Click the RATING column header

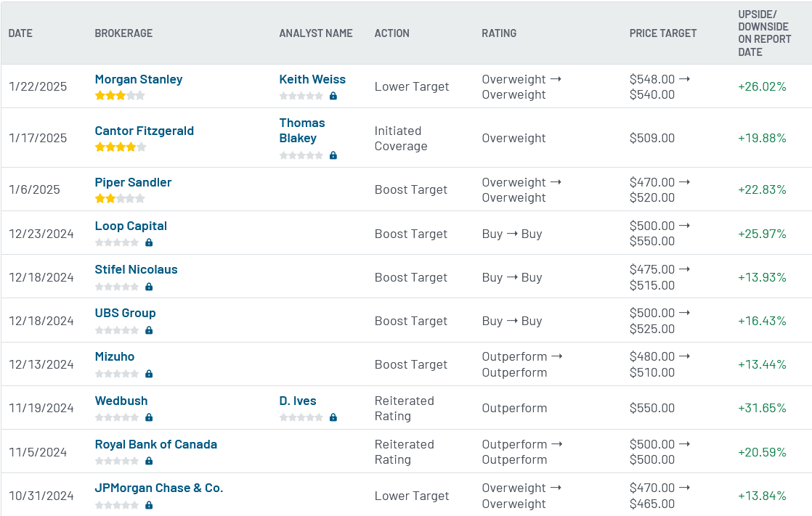[499, 33]
